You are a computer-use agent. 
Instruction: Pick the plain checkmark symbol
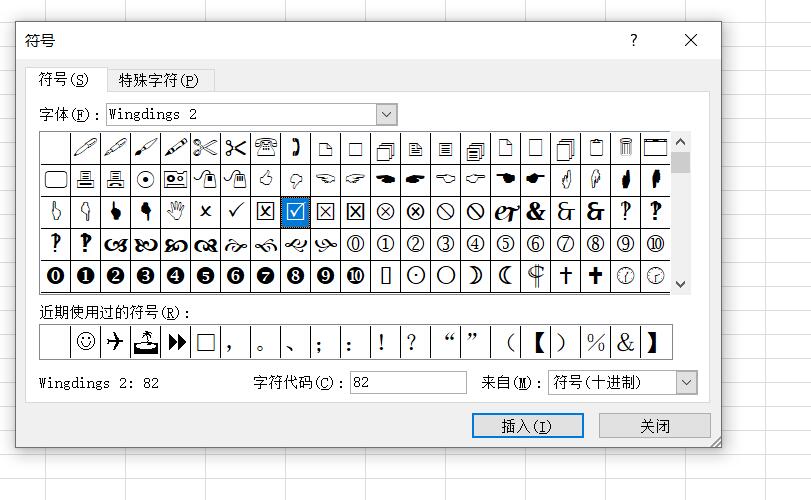(x=235, y=211)
